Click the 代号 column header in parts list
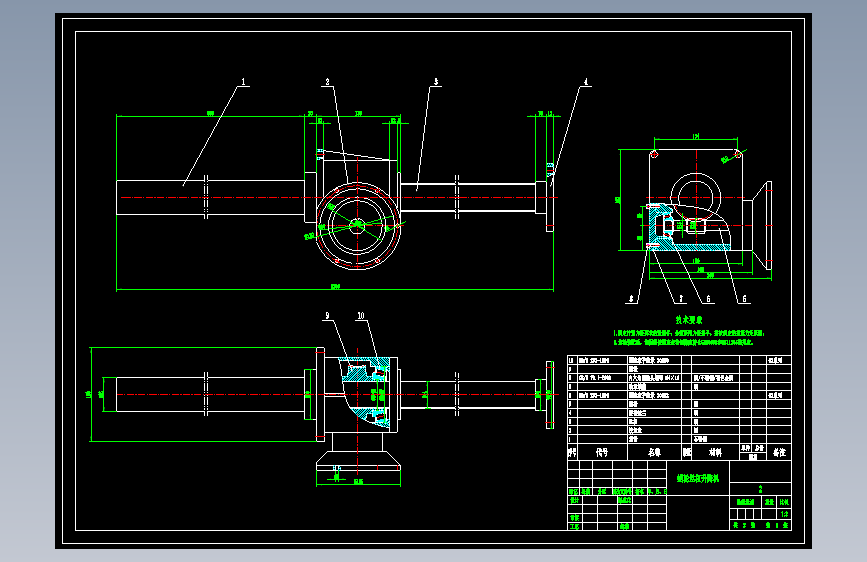 tap(602, 452)
